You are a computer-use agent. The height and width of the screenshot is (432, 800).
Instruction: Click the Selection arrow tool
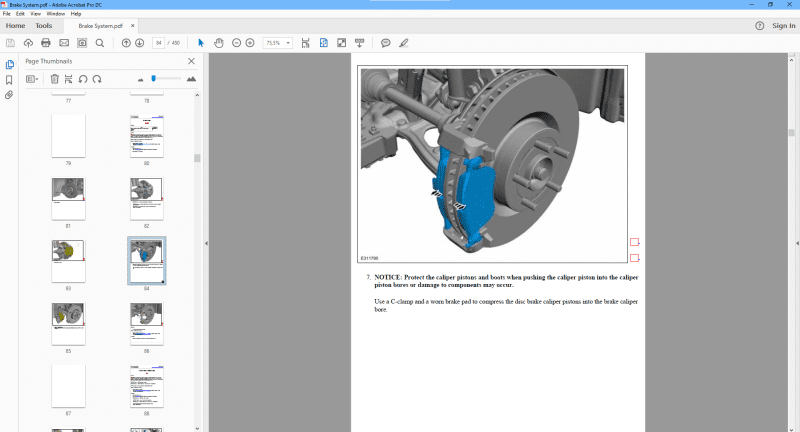point(200,43)
